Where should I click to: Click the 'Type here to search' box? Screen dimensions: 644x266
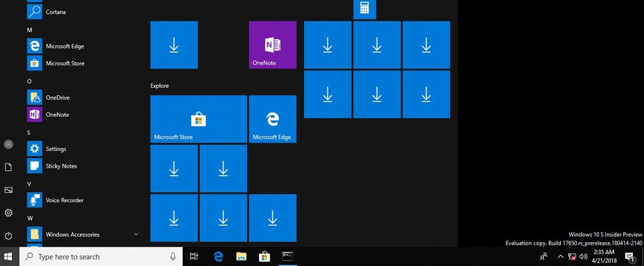(101, 257)
